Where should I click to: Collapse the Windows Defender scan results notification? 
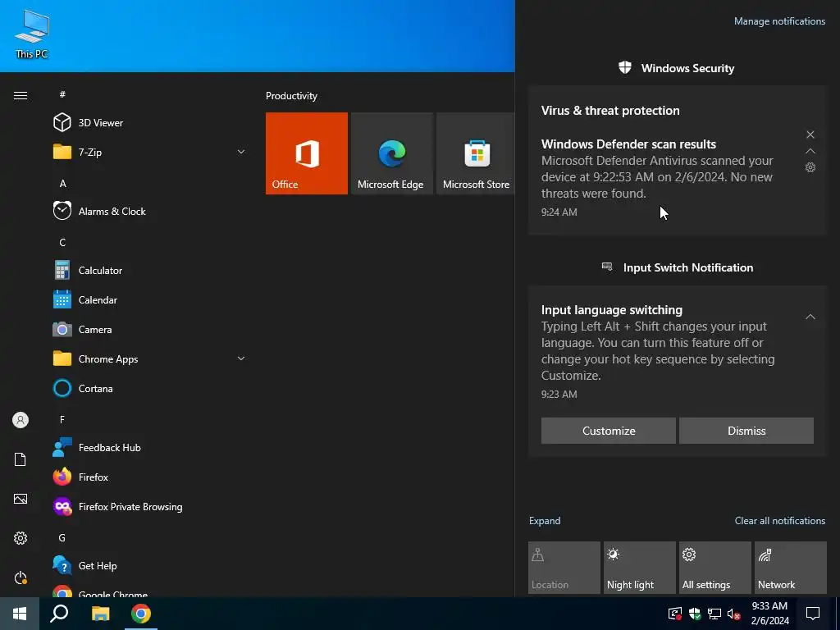pos(810,151)
